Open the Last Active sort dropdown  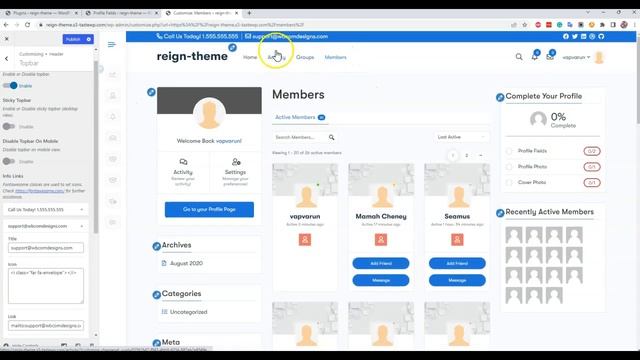tap(461, 137)
